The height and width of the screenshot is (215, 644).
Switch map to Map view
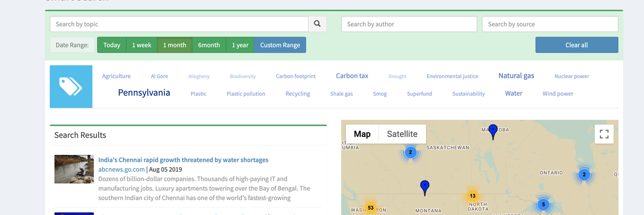[362, 134]
